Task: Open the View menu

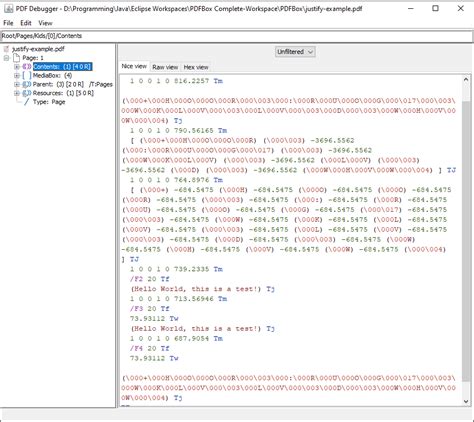Action: 45,23
